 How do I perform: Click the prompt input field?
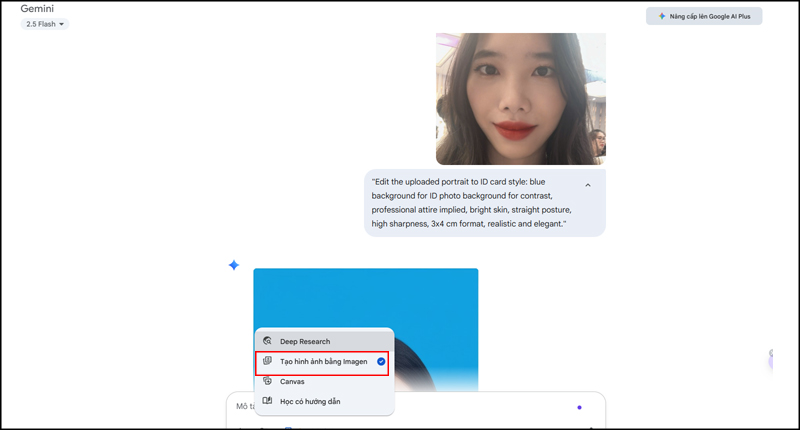pyautogui.click(x=416, y=410)
